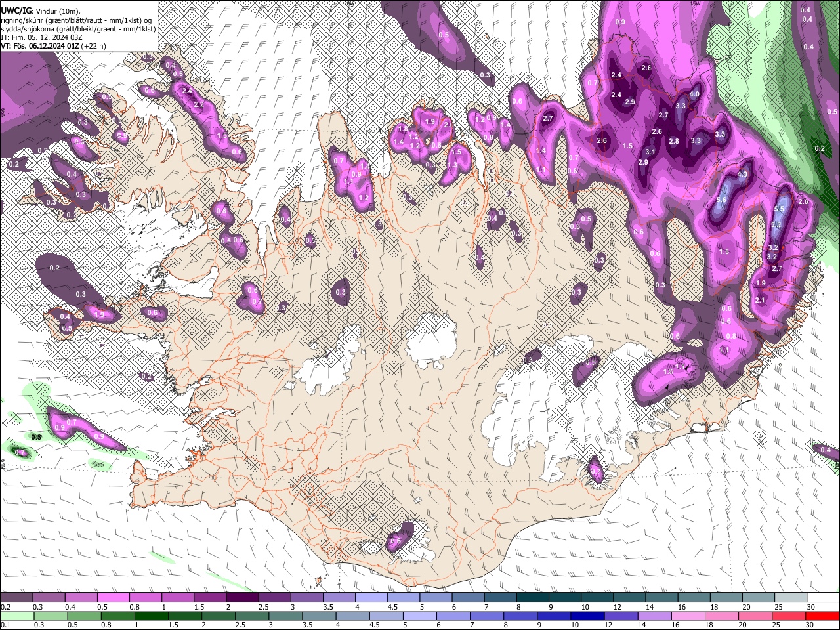Select the deep blue 10 rain legend swatch

click(x=588, y=616)
